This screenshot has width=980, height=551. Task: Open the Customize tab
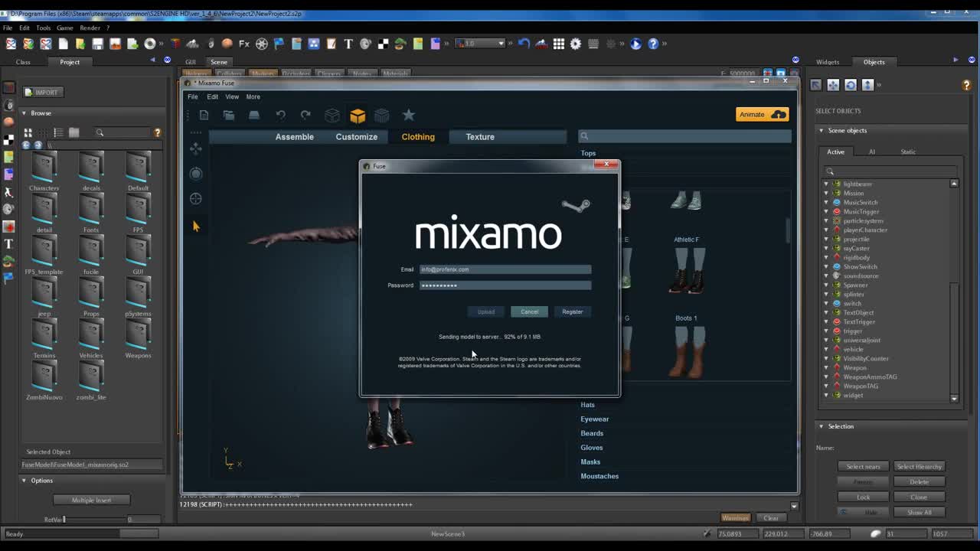pyautogui.click(x=356, y=137)
